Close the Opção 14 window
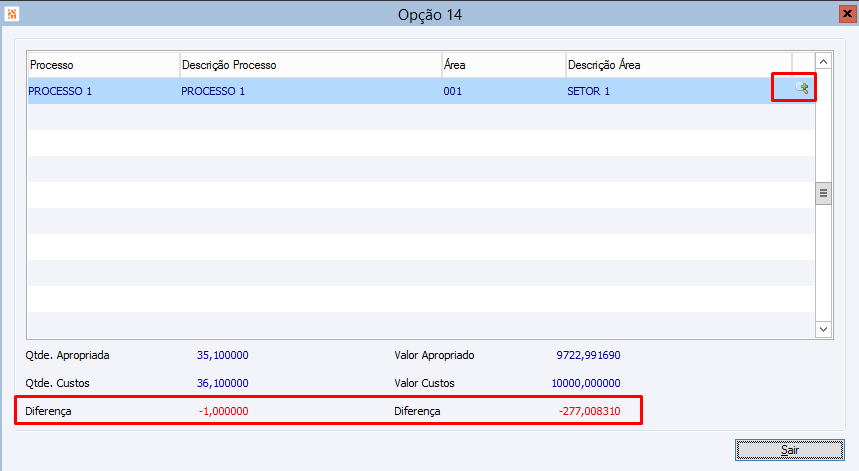The height and width of the screenshot is (471, 859). pyautogui.click(x=845, y=14)
